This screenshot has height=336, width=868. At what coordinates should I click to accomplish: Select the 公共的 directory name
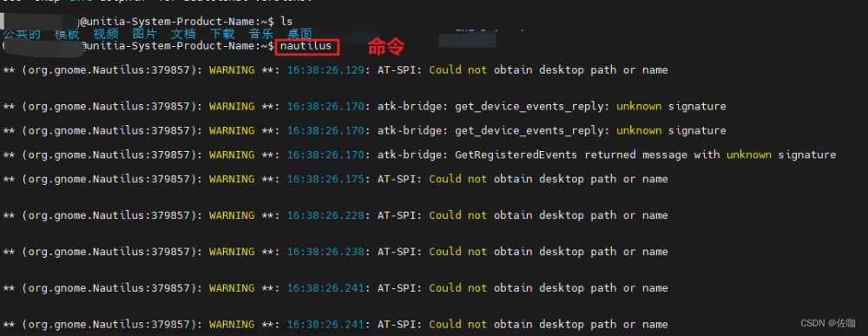point(22,35)
